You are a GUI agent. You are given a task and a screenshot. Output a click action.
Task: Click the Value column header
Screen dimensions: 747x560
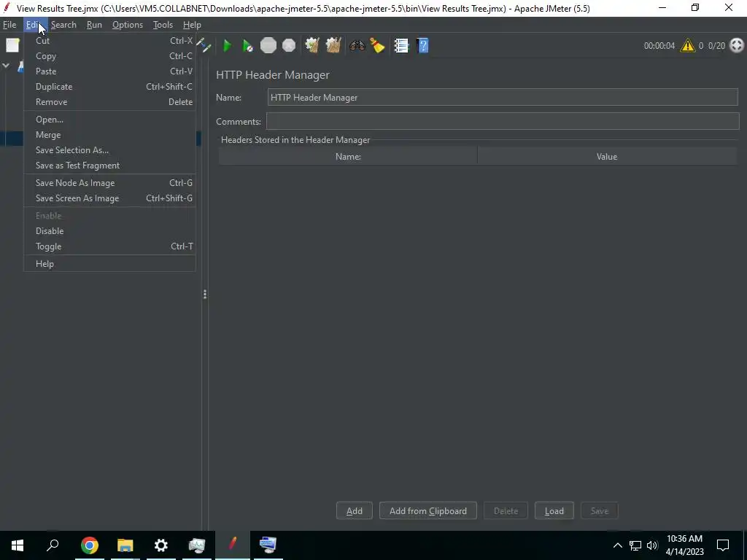click(607, 156)
